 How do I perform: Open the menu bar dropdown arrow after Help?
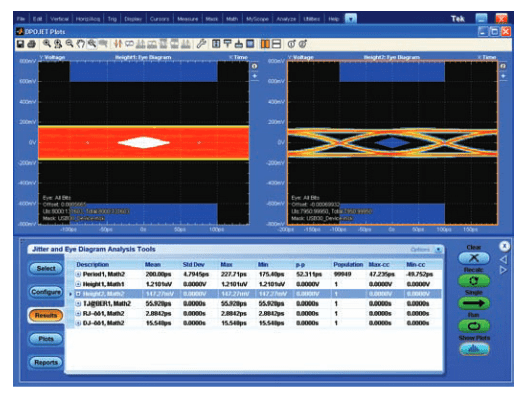pos(351,19)
